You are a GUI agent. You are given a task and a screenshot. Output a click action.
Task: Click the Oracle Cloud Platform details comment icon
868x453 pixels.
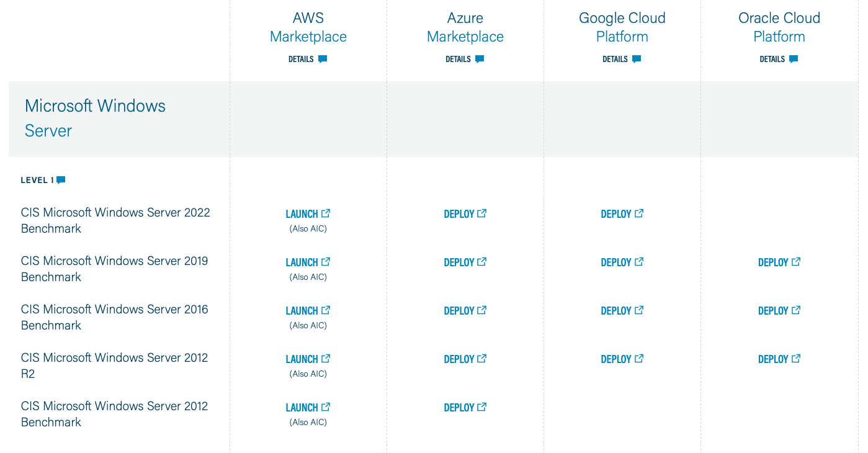click(x=794, y=60)
